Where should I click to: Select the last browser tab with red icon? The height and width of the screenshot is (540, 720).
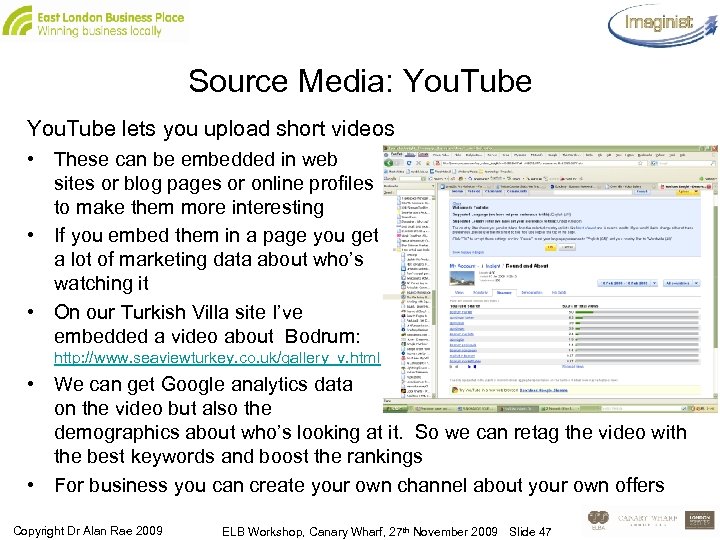(686, 186)
